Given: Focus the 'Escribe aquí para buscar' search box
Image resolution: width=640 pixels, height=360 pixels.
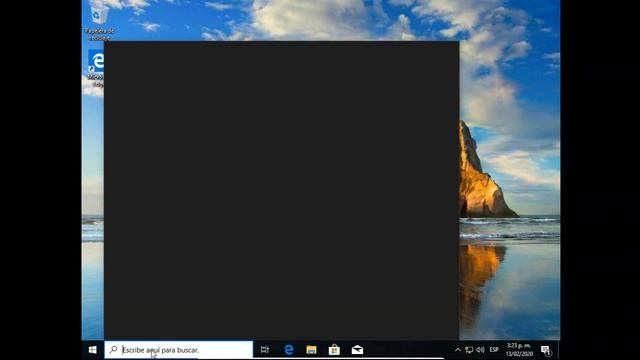Looking at the screenshot, I should point(179,350).
